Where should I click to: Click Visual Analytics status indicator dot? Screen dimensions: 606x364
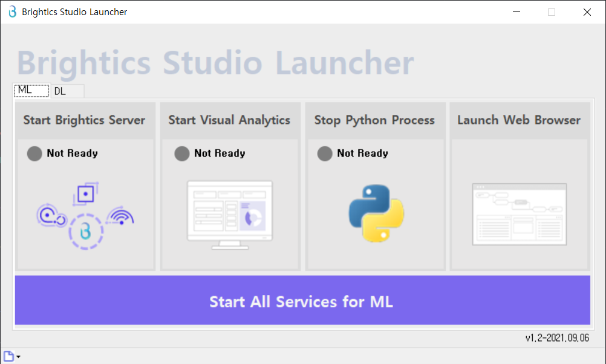coord(181,154)
